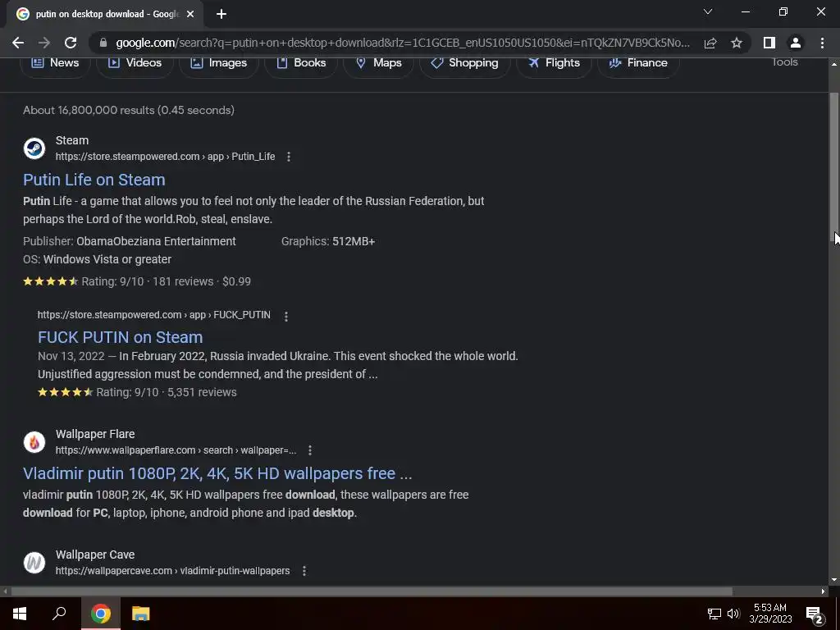
Task: Open options menu for Putin_Life result
Action: (289, 157)
